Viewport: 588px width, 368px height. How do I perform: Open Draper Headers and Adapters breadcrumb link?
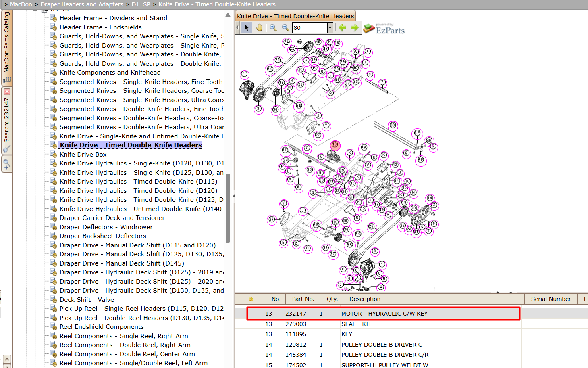(82, 4)
